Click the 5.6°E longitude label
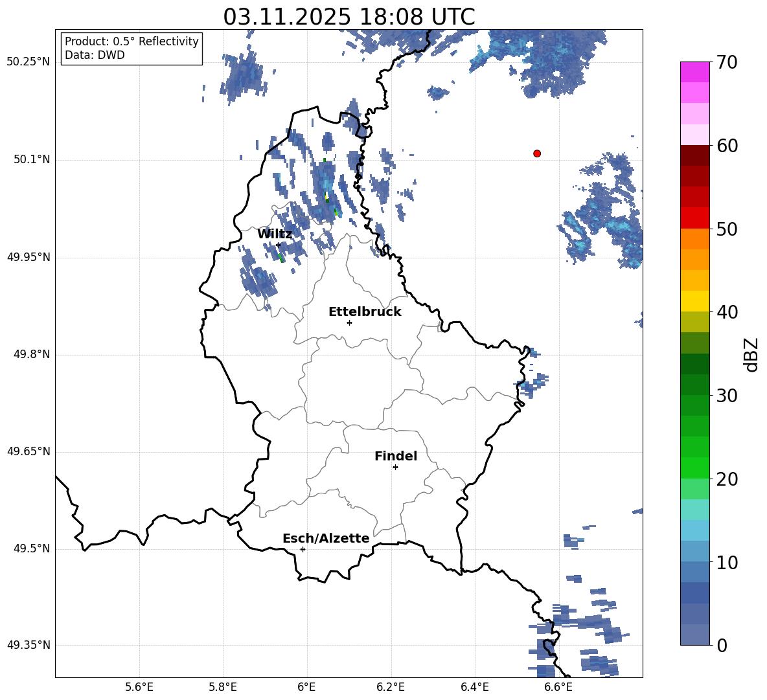The width and height of the screenshot is (767, 700). click(x=139, y=687)
